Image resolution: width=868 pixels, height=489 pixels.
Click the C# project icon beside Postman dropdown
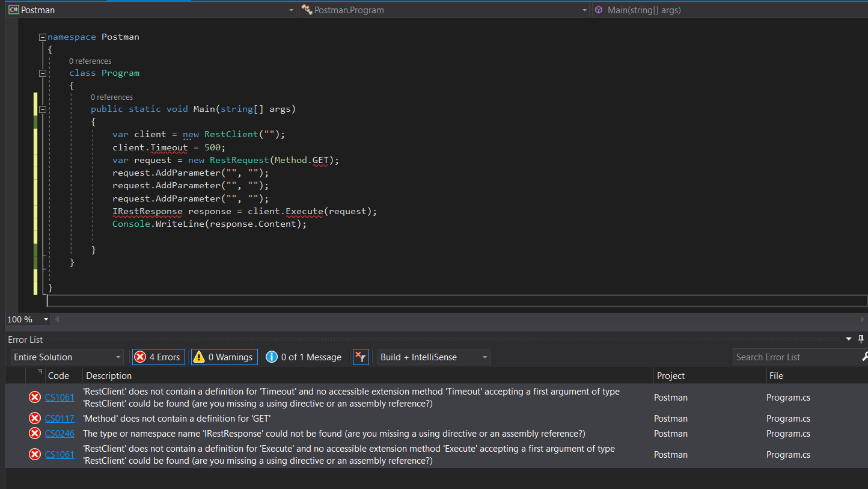[x=13, y=10]
